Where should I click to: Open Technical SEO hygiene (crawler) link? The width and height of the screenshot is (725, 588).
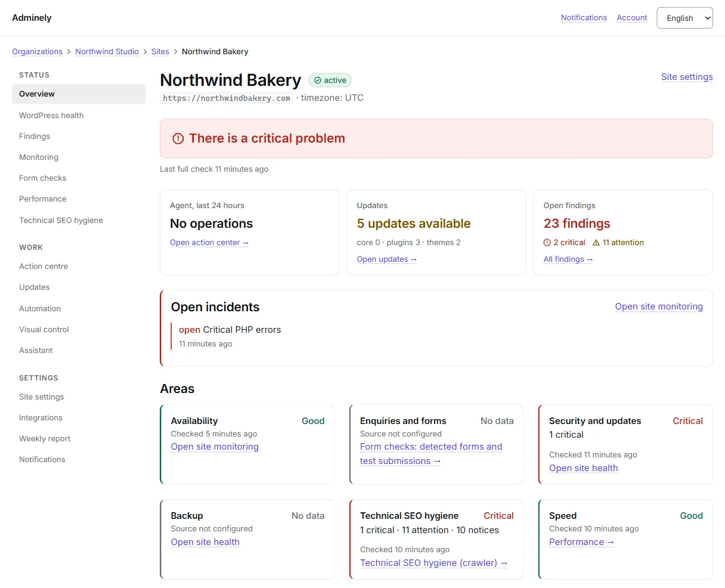[x=434, y=563]
